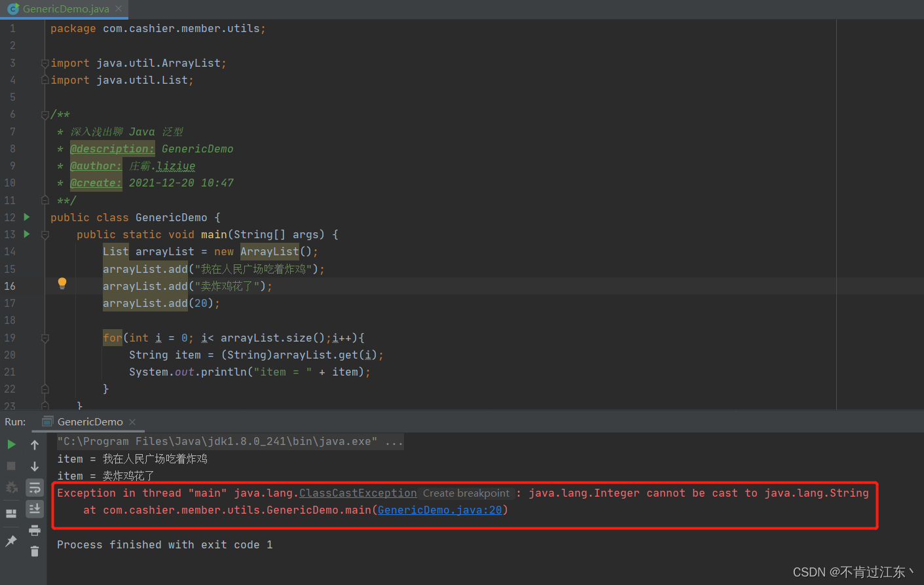Pin the Run tab with pin icon
The image size is (924, 585).
click(11, 541)
